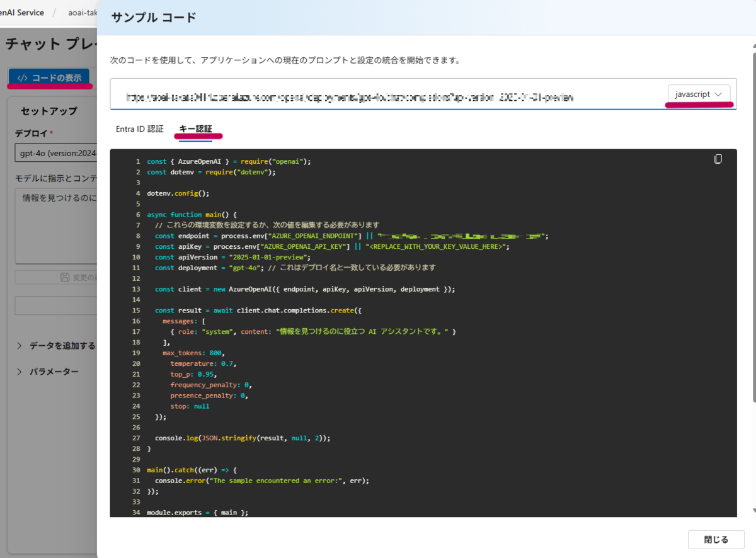Open the gpt-4o deployment dropdown
Screen dimensions: 756x558
pos(56,152)
